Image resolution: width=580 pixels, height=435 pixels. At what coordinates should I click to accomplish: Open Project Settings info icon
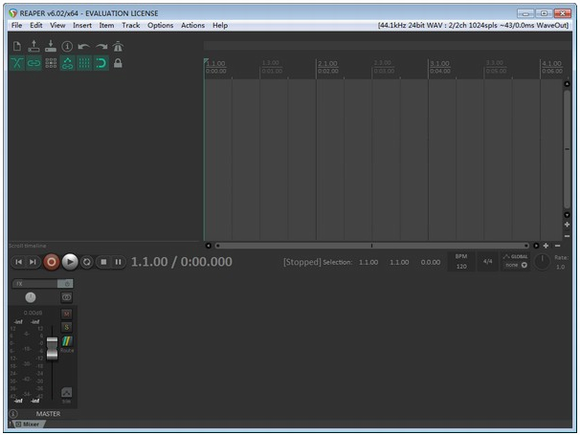[x=67, y=46]
